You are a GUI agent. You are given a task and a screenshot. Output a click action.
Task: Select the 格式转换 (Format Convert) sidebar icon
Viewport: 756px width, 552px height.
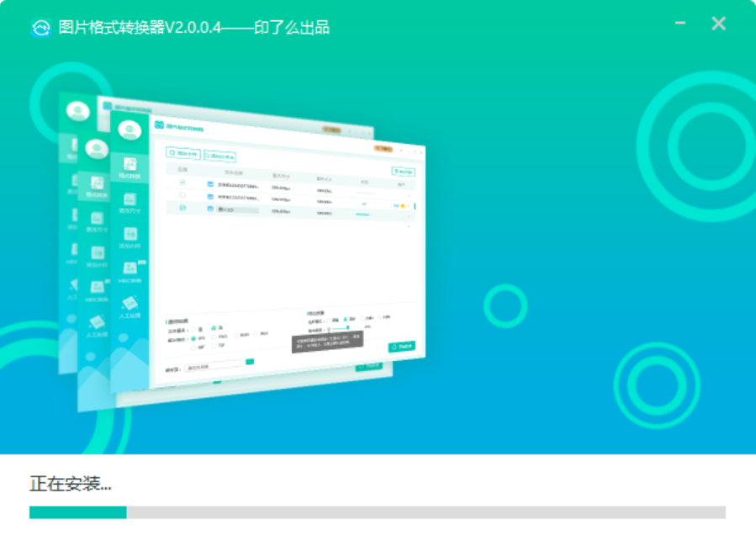click(130, 165)
